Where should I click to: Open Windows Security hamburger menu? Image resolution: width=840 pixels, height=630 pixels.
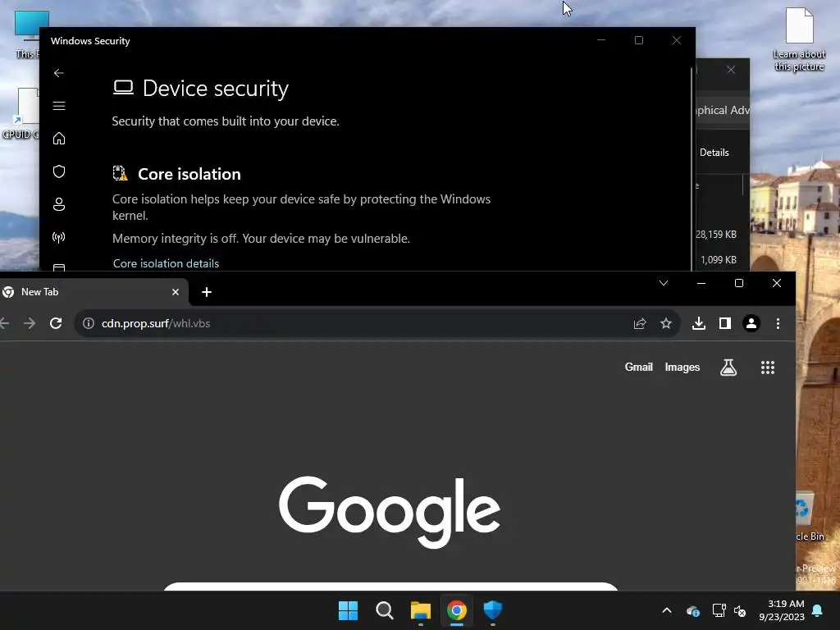[59, 106]
